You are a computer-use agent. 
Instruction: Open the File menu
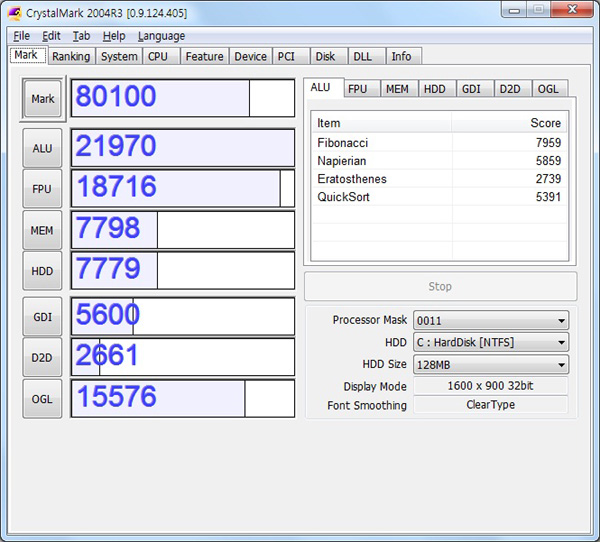21,36
